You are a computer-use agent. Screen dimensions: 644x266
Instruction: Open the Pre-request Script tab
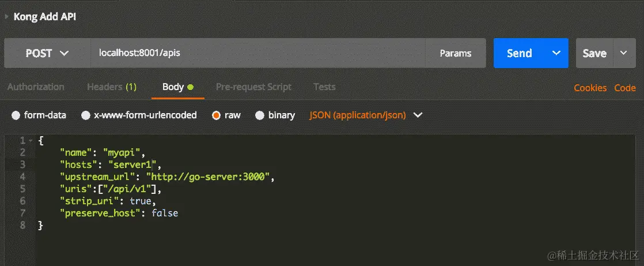tap(254, 87)
